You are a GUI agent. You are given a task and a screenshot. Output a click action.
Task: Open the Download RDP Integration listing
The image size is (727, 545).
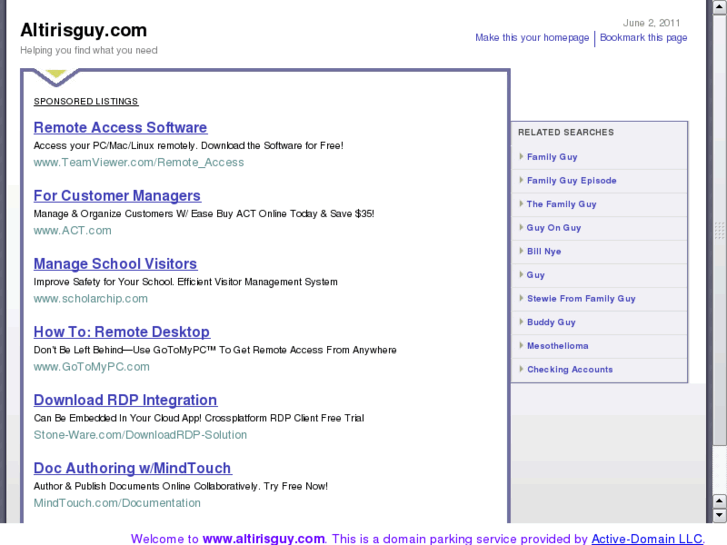pos(125,400)
